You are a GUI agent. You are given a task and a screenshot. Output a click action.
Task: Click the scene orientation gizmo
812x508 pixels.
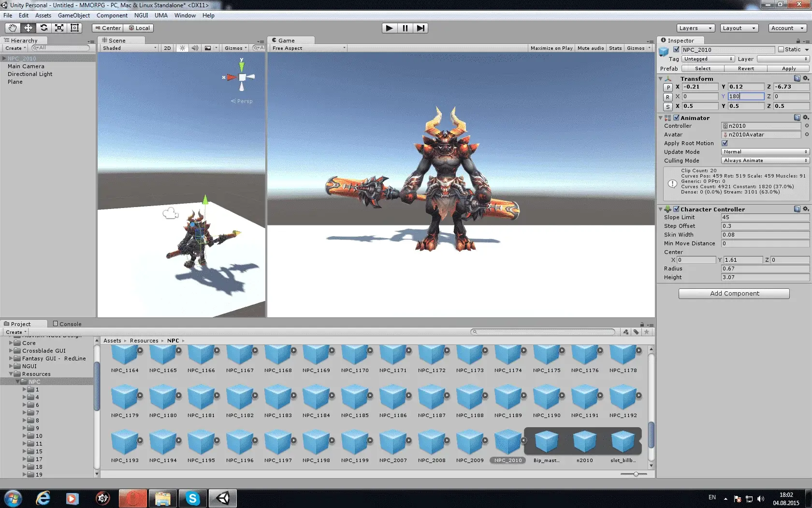tap(242, 77)
